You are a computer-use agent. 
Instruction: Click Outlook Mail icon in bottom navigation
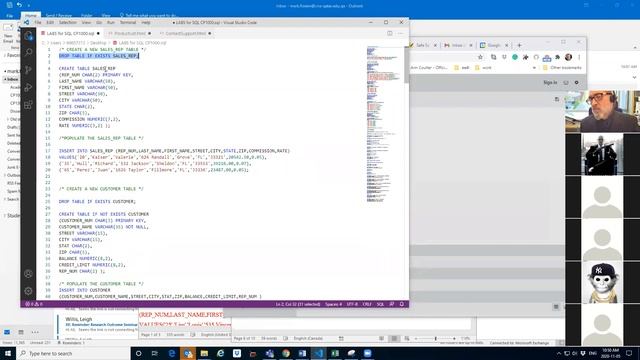pyautogui.click(x=7, y=332)
